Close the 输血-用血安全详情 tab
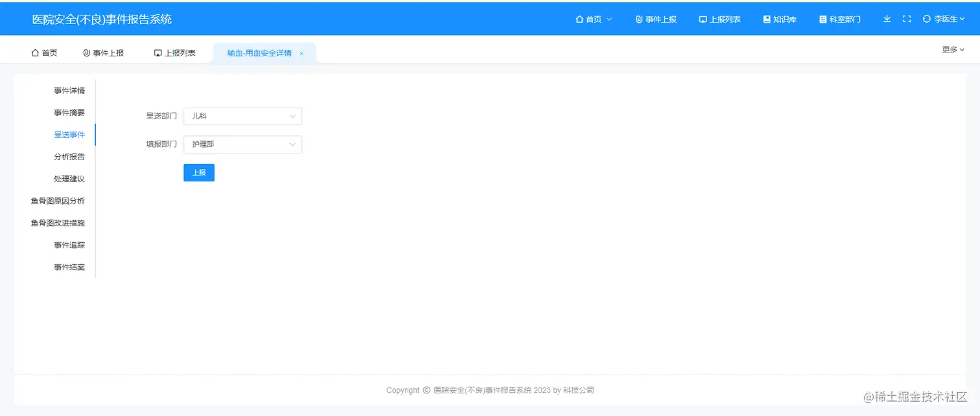980x416 pixels. [301, 52]
